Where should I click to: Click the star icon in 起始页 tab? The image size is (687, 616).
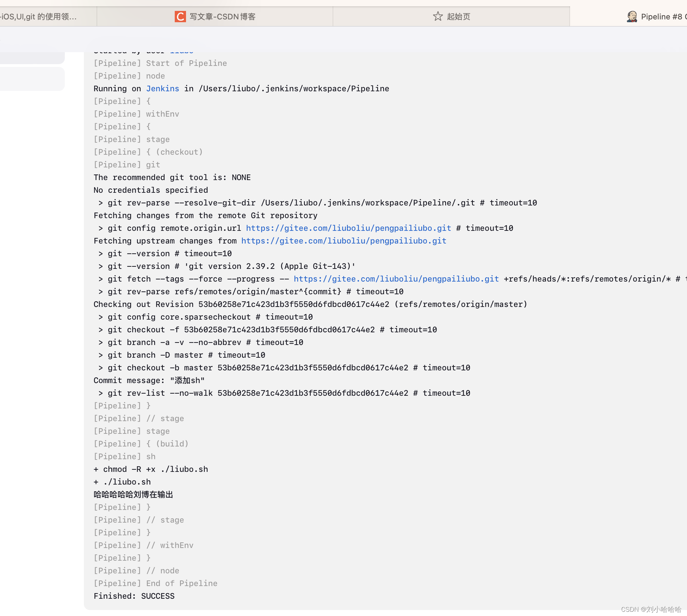click(x=438, y=16)
